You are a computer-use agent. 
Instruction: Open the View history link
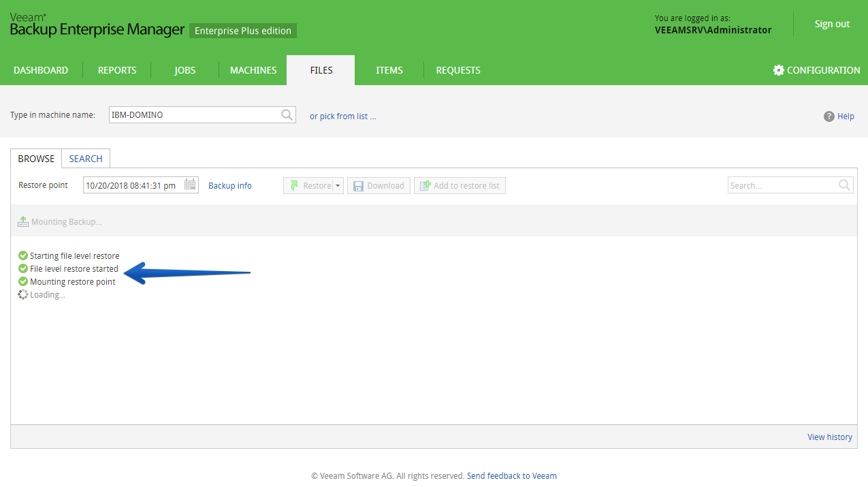[x=830, y=437]
